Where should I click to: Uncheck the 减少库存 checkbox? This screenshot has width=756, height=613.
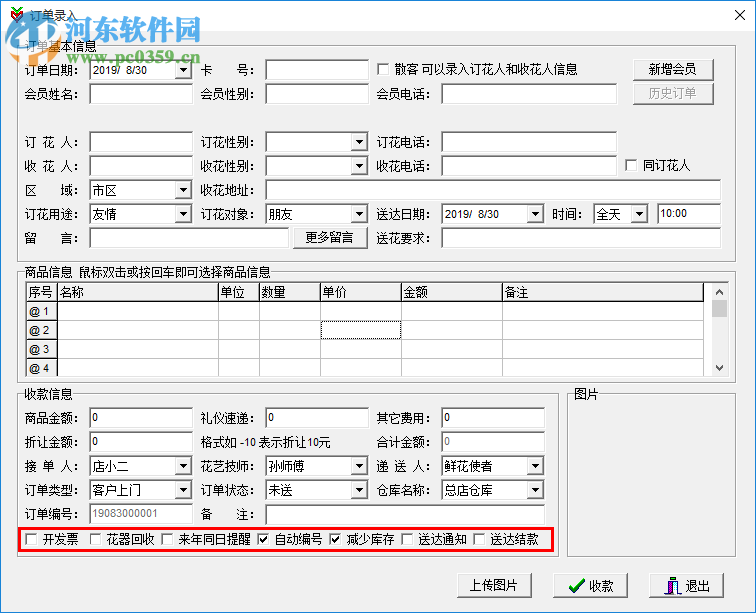335,539
